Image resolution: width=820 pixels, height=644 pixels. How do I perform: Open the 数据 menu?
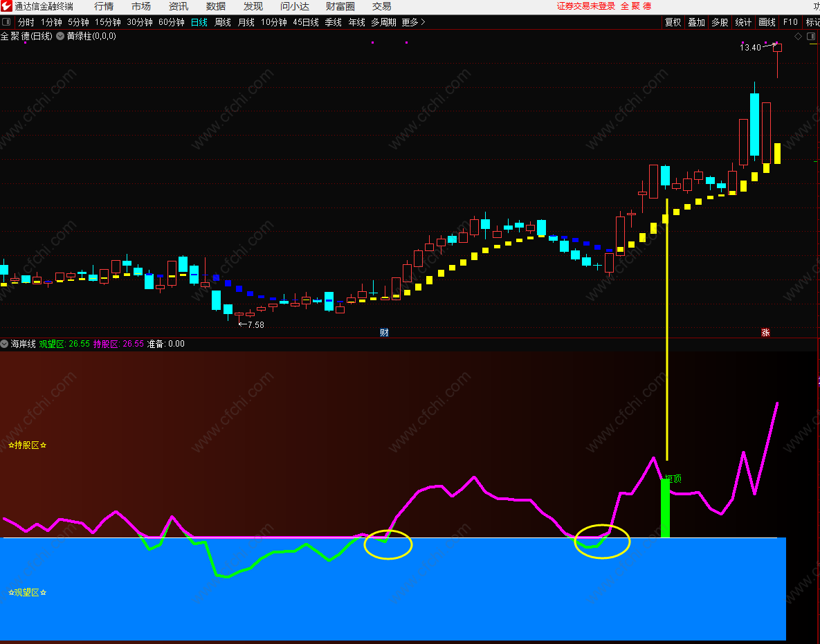pos(215,6)
